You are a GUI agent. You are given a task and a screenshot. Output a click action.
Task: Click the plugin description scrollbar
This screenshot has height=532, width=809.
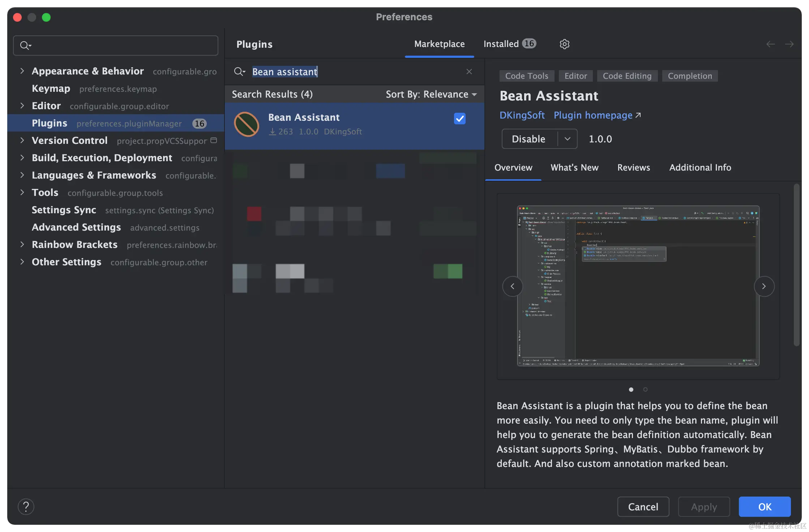[796, 265]
